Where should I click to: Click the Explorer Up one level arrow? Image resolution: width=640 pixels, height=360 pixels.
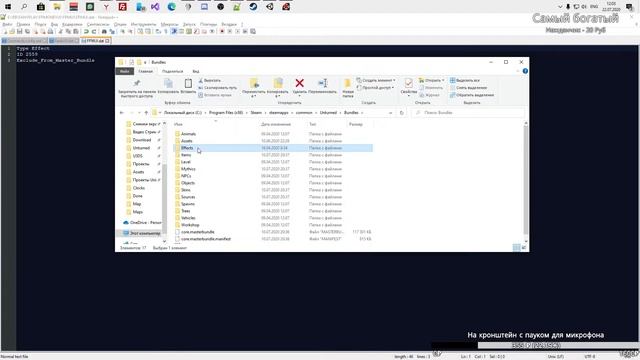pos(146,113)
